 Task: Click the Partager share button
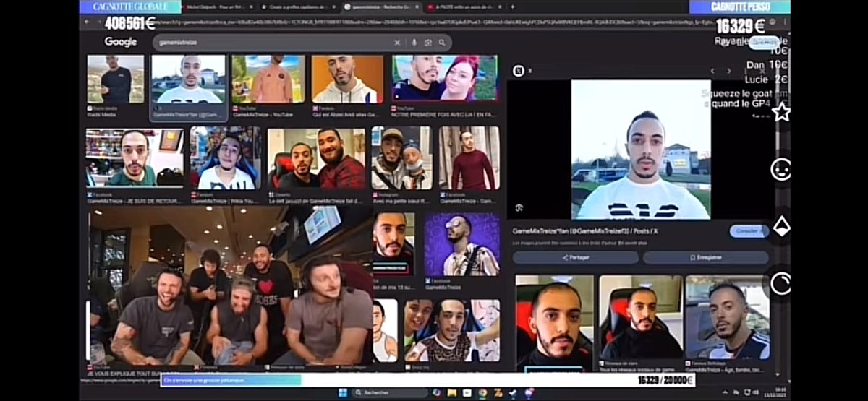point(576,257)
